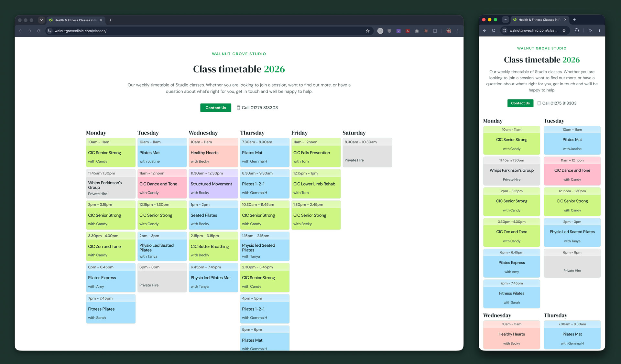Screen dimensions: 621x364
Task: Open a new tab in the right browser
Action: click(x=574, y=20)
